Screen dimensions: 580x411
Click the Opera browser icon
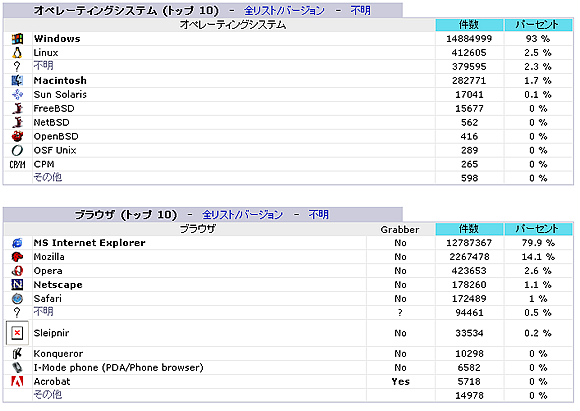[17, 271]
